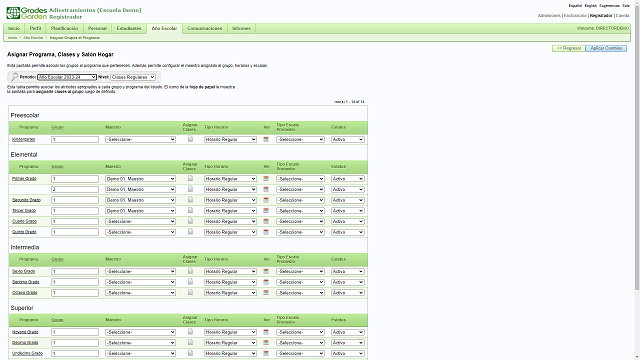Click assign classes paper icon for Segundo Grado
The image size is (640, 360).
coord(190,200)
